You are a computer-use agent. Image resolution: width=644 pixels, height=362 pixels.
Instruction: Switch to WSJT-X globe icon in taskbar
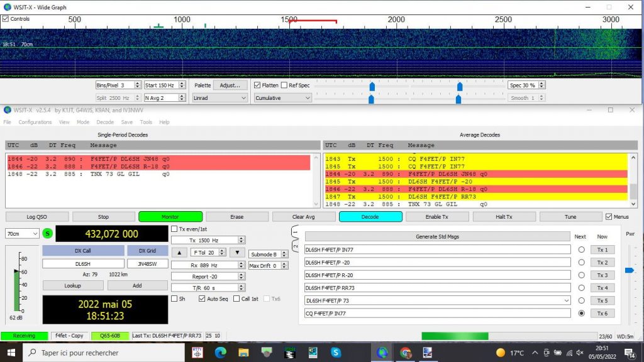pyautogui.click(x=382, y=353)
